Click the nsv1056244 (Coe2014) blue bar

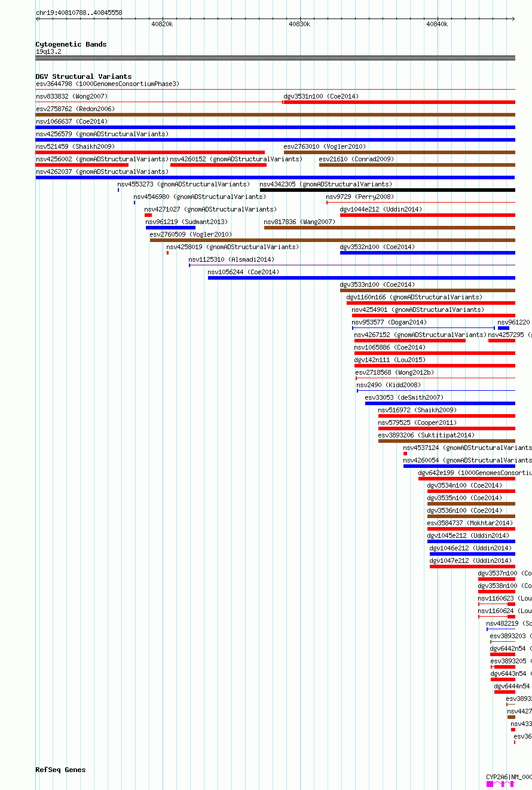click(362, 278)
